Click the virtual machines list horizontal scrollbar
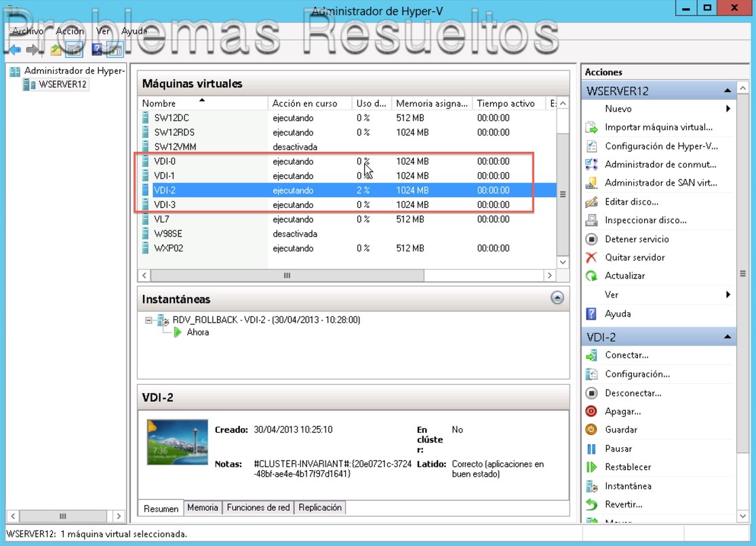This screenshot has height=546, width=756. pos(287,276)
